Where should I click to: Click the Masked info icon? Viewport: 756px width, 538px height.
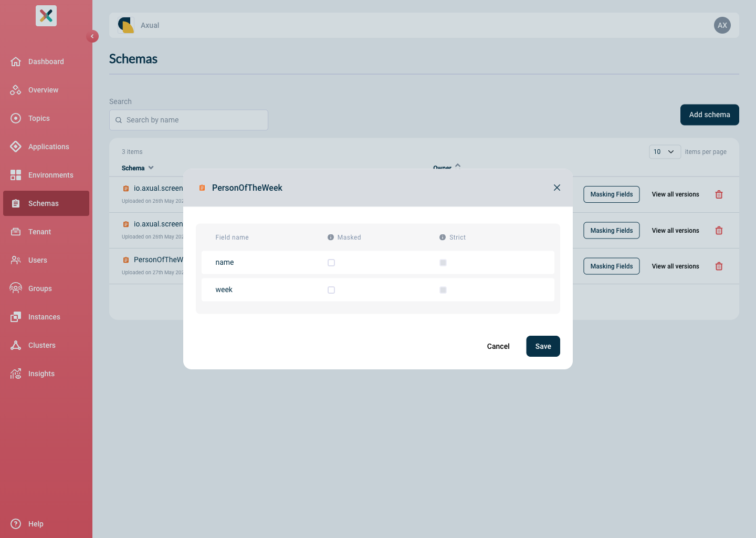pos(331,237)
